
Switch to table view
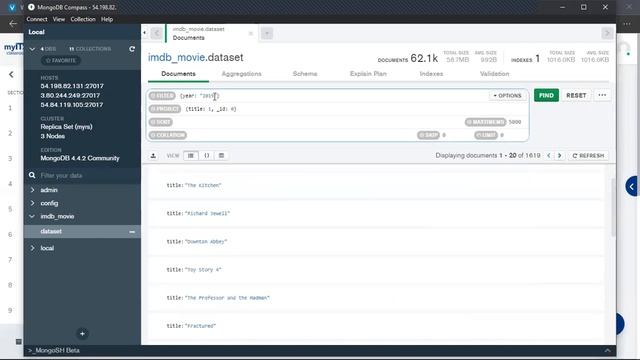(221, 156)
